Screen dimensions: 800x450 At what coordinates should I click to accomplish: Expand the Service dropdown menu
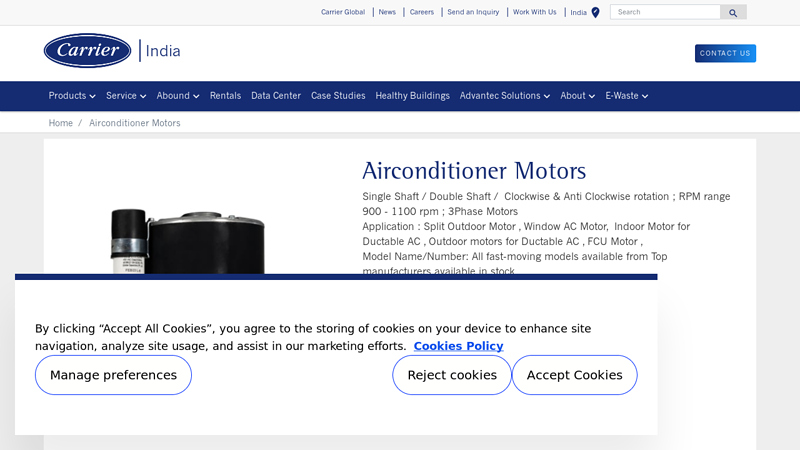[x=126, y=96]
